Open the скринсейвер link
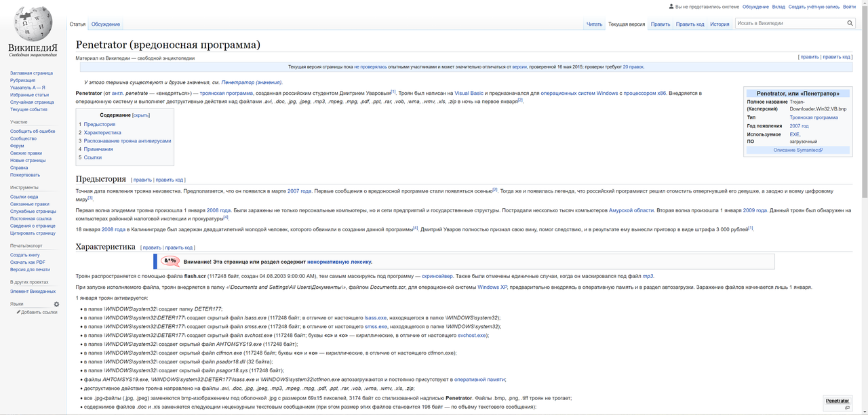This screenshot has width=868, height=415. coord(437,276)
